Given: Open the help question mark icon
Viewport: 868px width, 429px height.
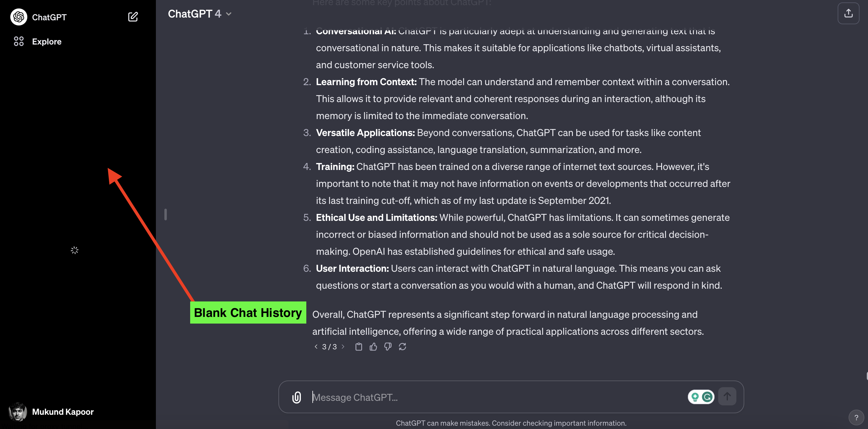Looking at the screenshot, I should tap(857, 417).
